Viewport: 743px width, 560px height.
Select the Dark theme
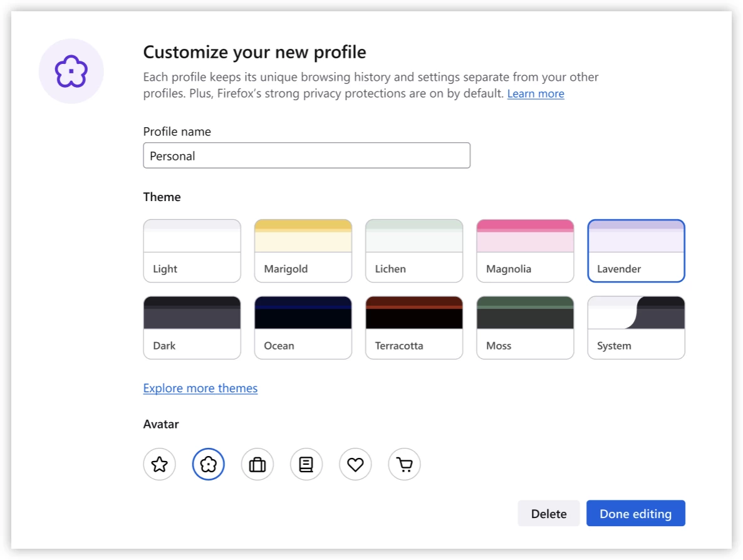pyautogui.click(x=192, y=326)
